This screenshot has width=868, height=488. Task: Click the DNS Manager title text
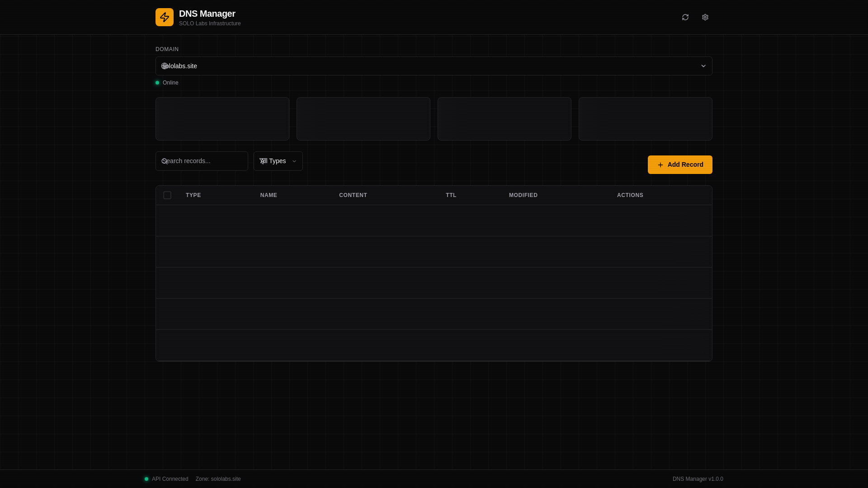tap(207, 14)
